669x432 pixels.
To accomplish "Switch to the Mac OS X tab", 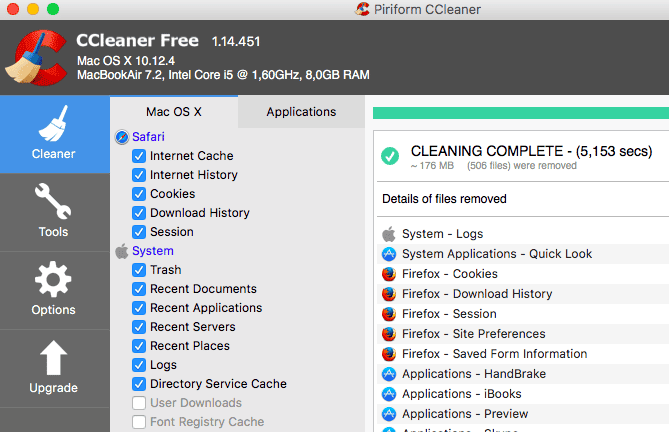I will click(x=174, y=112).
